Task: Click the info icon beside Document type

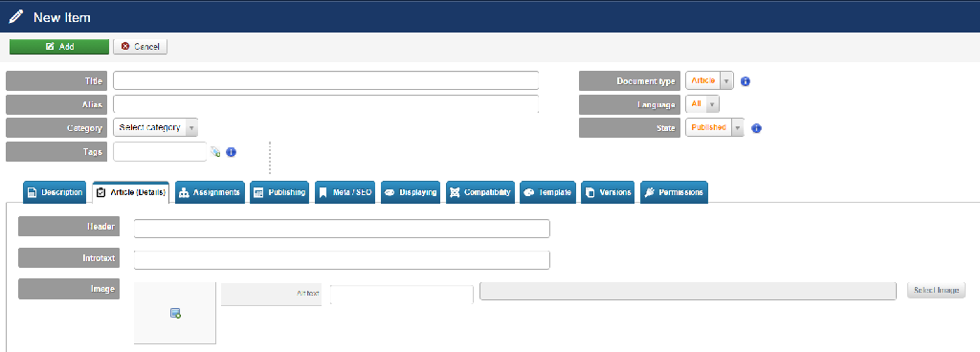Action: tap(745, 81)
